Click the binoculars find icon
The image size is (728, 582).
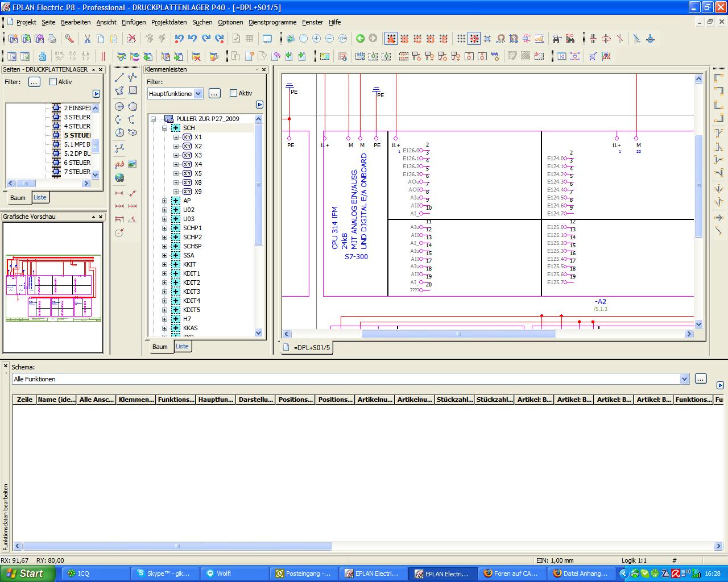(x=557, y=39)
